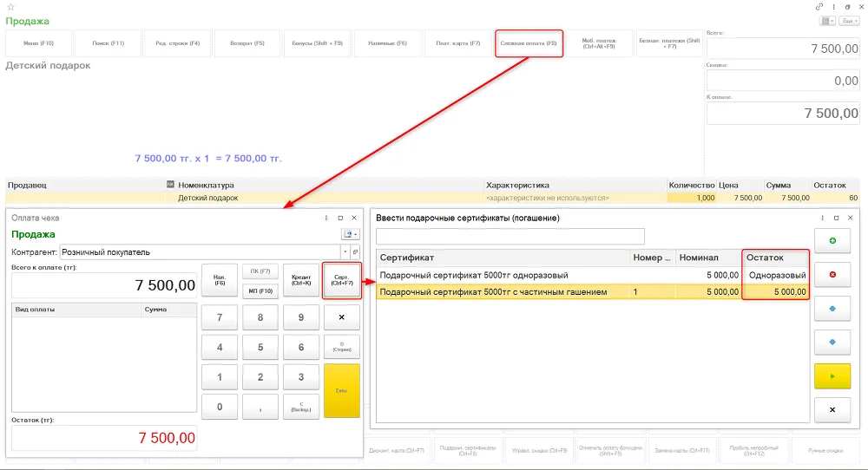Open print options dropdown in Оплата чека

[350, 234]
